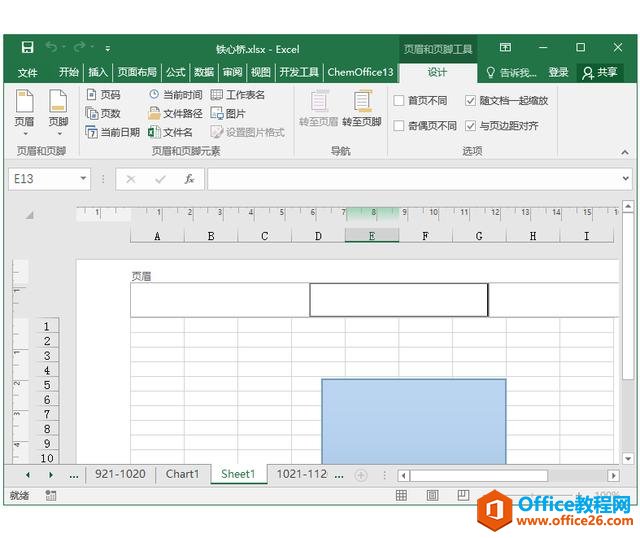Open the 页眉 header dropdown button
This screenshot has width=640, height=538.
24,112
